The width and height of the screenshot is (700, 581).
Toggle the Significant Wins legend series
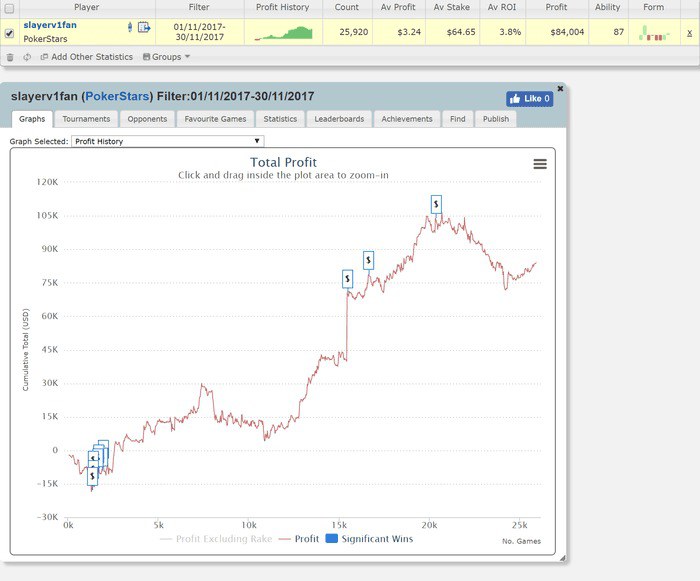click(368, 539)
